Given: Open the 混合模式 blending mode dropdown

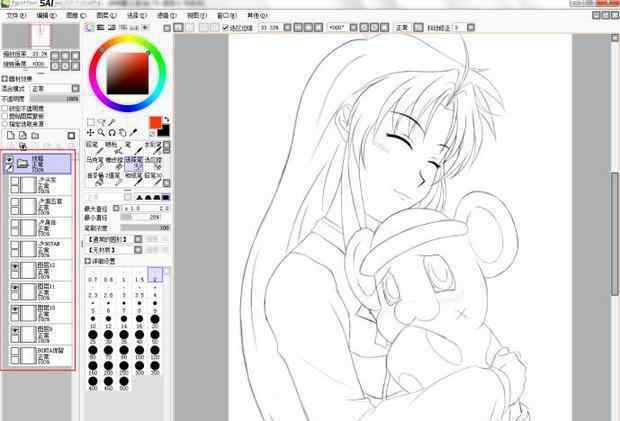Looking at the screenshot, I should [75, 88].
